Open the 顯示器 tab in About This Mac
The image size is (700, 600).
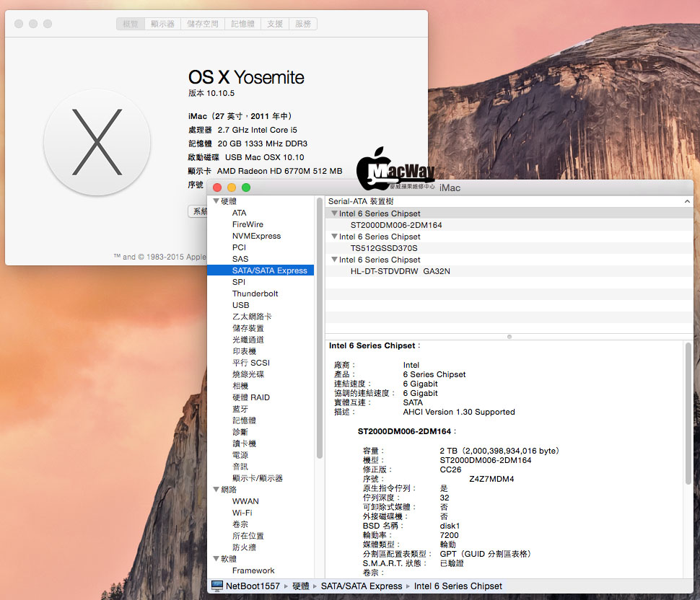pyautogui.click(x=162, y=24)
